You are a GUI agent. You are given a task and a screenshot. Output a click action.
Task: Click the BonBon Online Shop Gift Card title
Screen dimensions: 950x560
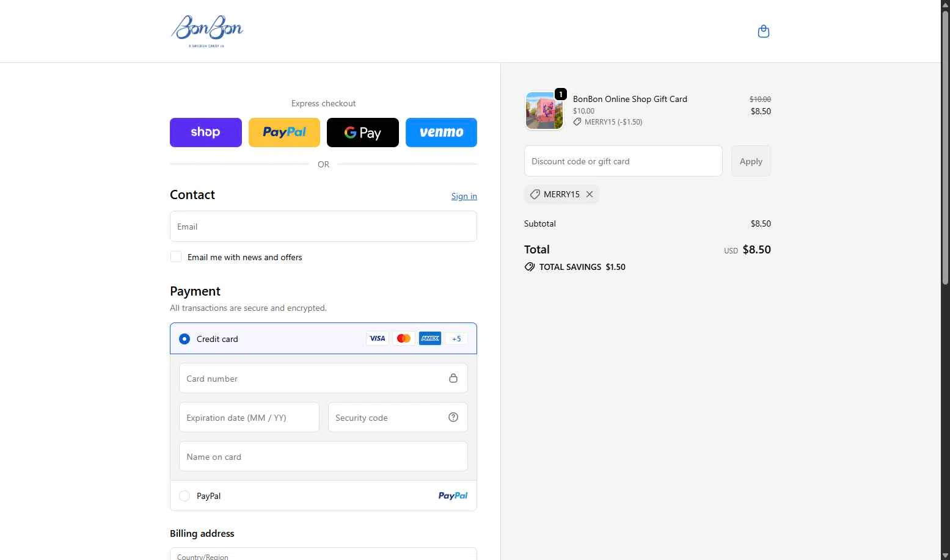point(630,99)
